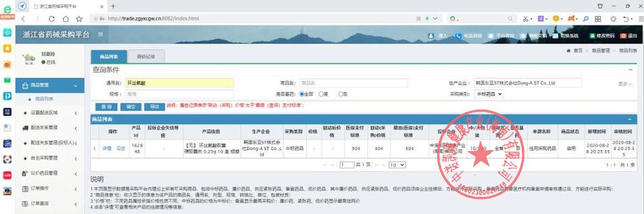644x214 pixels.
Task: Expand 配送关系管理 sidebar menu
Action: 50,127
